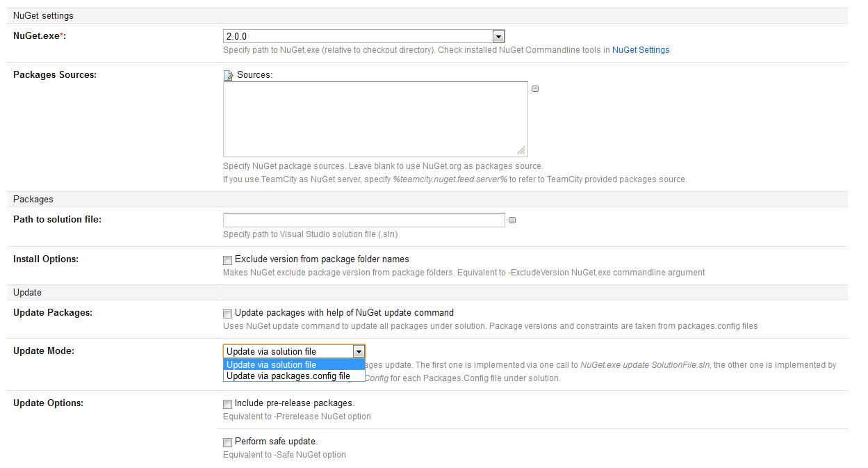The width and height of the screenshot is (868, 468).
Task: Click the "Update Mode:" field label
Action: click(44, 350)
